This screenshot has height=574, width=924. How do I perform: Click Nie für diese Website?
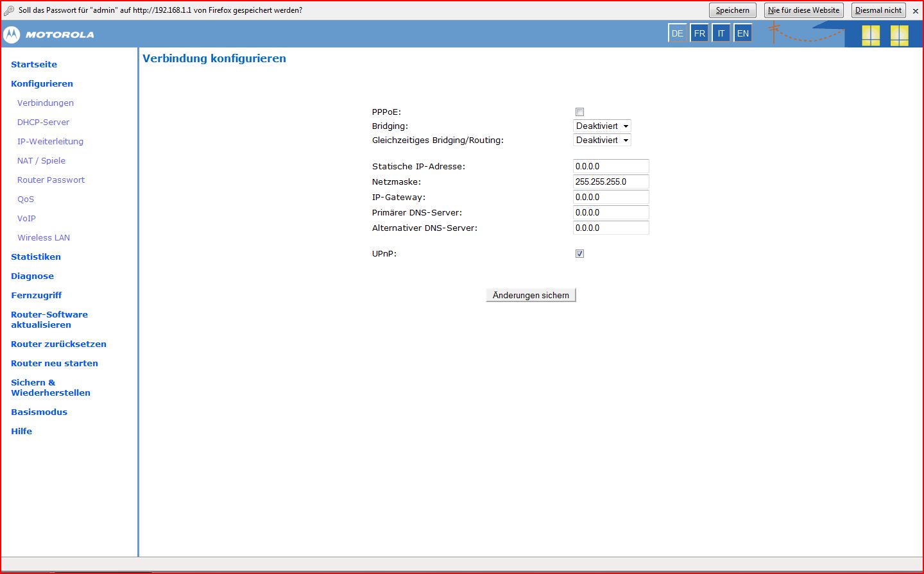803,10
